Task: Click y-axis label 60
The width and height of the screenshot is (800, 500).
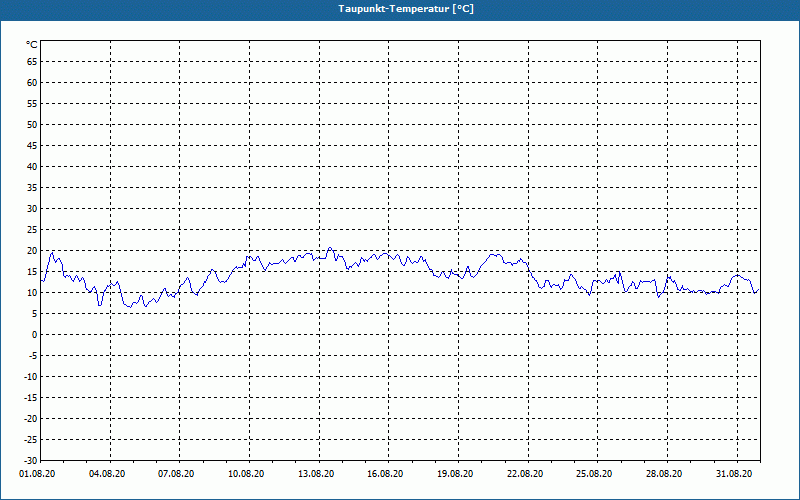Action: coord(32,83)
